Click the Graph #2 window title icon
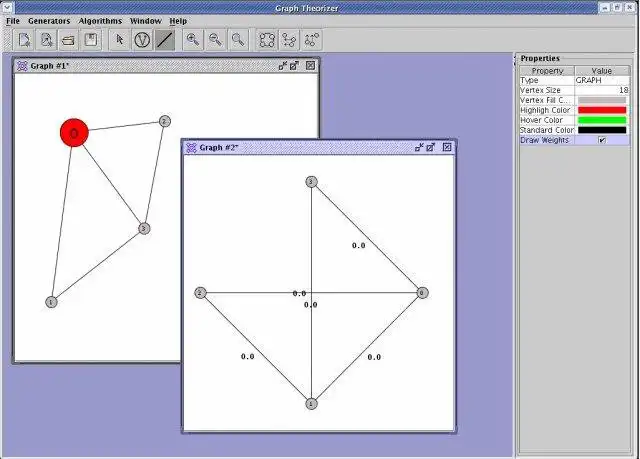The height and width of the screenshot is (459, 640). [x=191, y=147]
